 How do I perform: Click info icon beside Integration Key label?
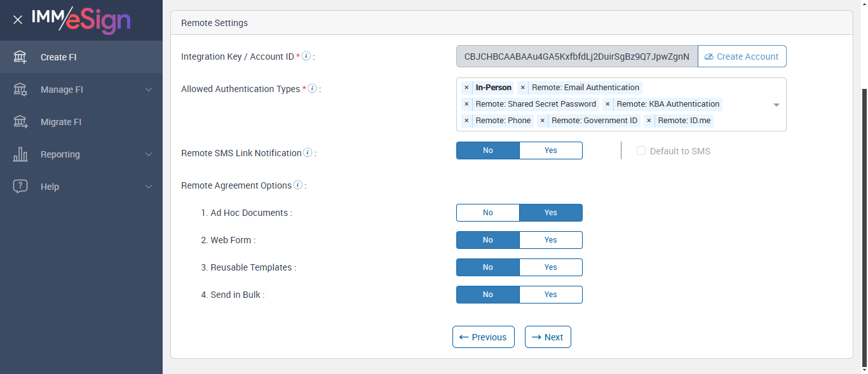[x=306, y=56]
